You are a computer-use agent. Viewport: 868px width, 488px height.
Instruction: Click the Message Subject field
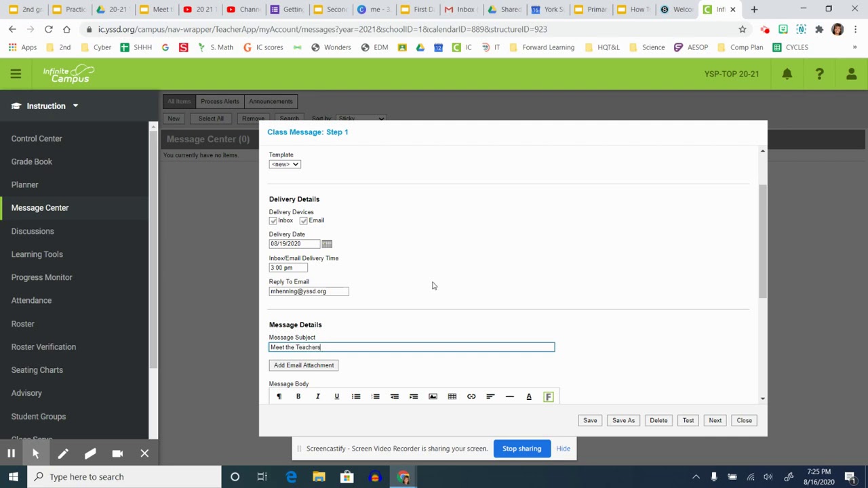pos(412,347)
